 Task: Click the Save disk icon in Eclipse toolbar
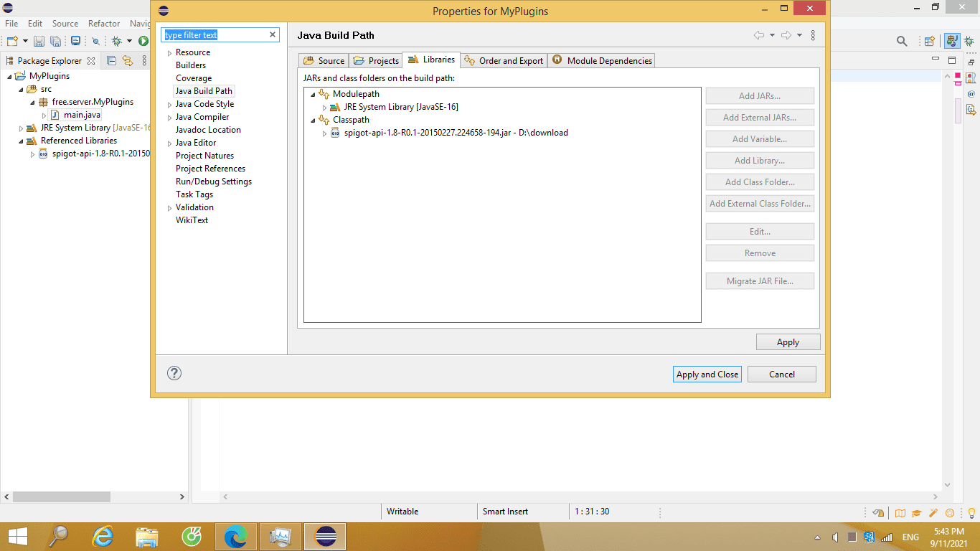tap(39, 42)
